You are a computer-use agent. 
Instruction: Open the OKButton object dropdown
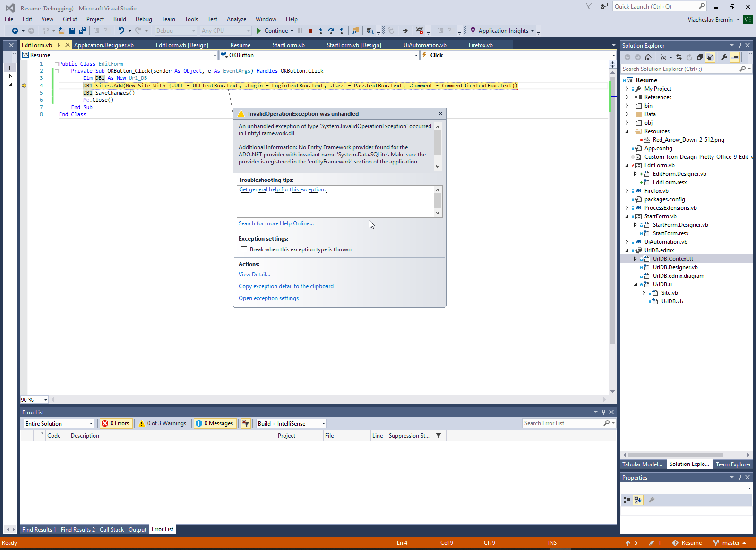pyautogui.click(x=319, y=55)
